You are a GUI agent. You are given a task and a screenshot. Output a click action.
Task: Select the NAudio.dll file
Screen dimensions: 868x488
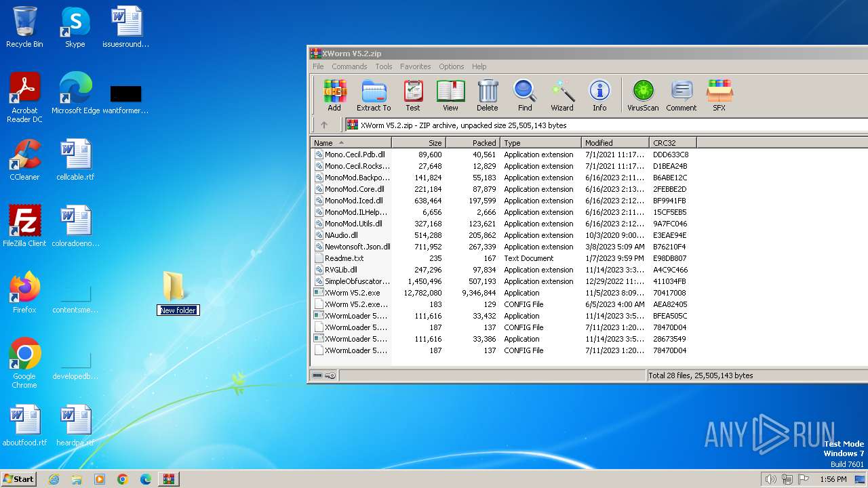tap(502, 235)
